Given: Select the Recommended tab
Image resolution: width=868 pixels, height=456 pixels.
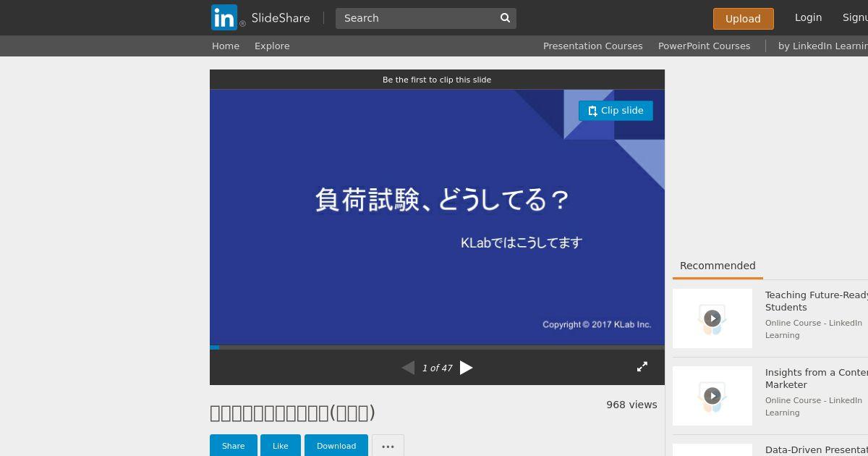Looking at the screenshot, I should [718, 266].
